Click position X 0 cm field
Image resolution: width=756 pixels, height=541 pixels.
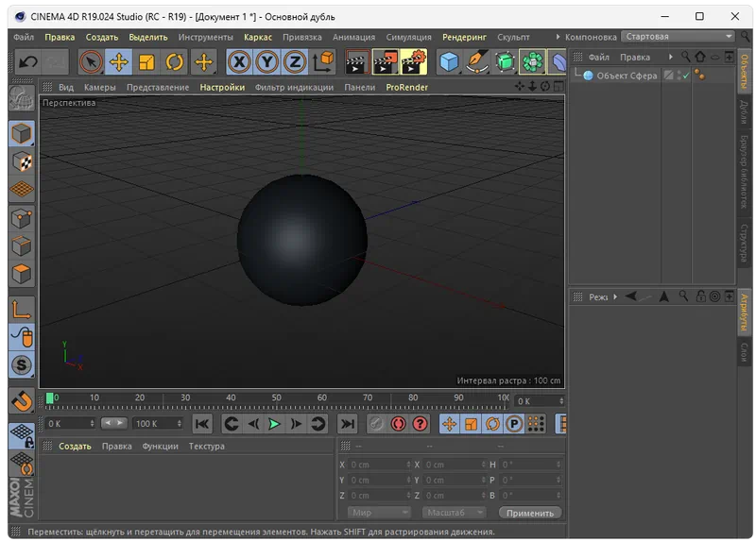pos(381,465)
